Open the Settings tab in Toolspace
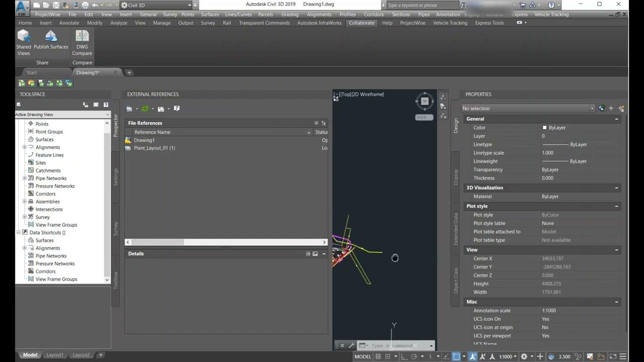This screenshot has height=362, width=644. pyautogui.click(x=116, y=177)
